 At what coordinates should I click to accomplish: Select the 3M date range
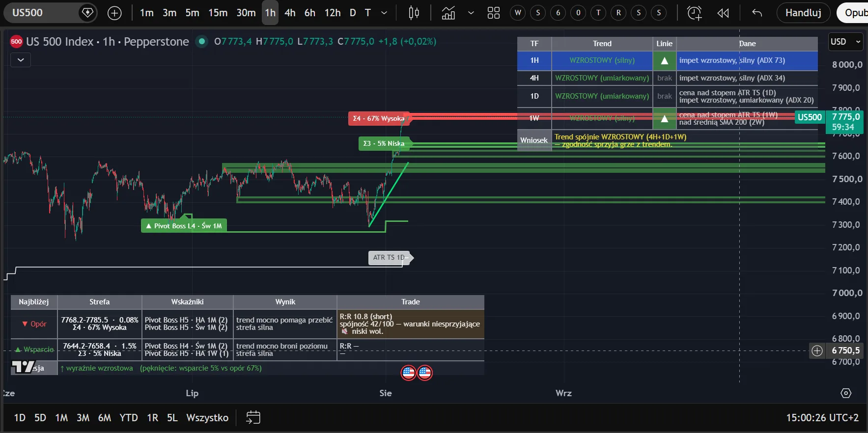click(x=83, y=418)
